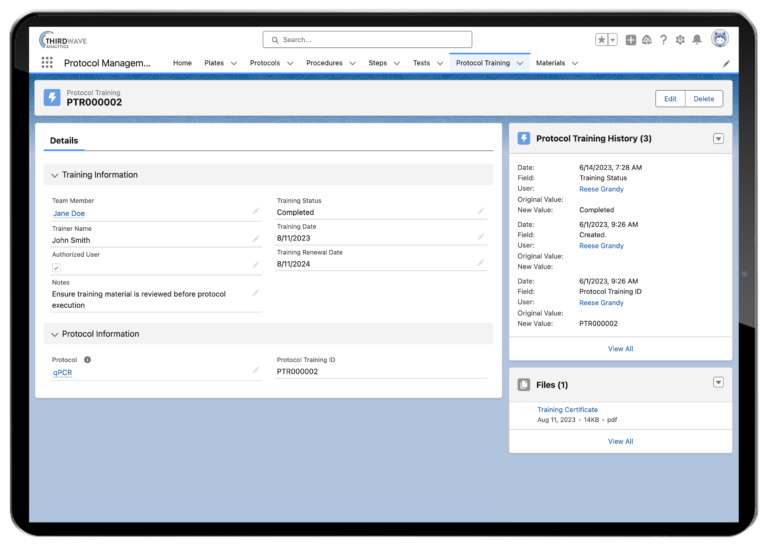Click View All in Protocol Training History
The width and height of the screenshot is (768, 549).
point(620,349)
